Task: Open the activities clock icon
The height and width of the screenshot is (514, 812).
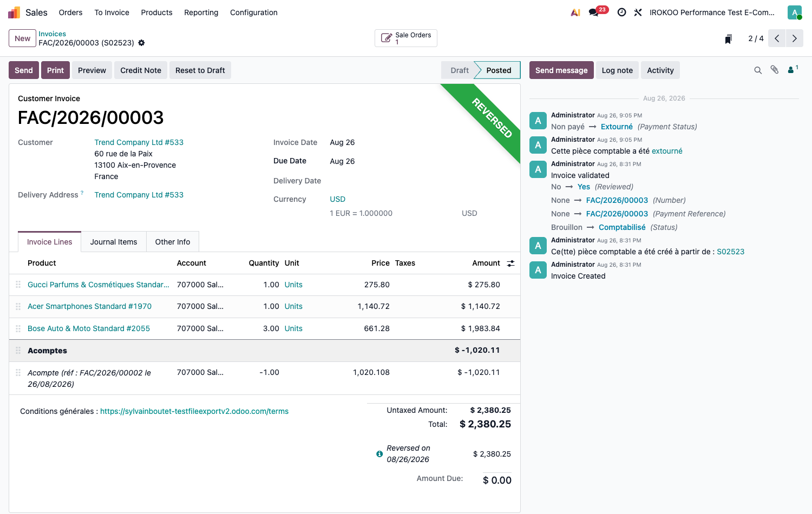Action: point(622,12)
